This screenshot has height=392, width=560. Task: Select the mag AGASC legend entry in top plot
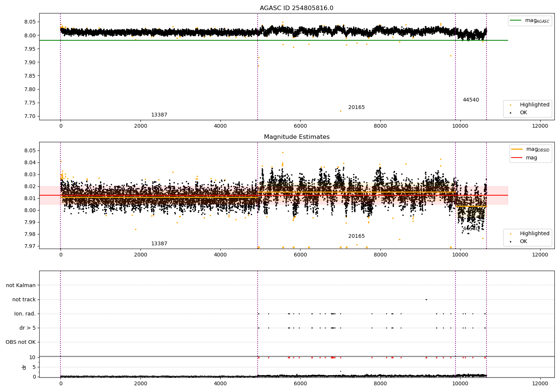coord(530,21)
